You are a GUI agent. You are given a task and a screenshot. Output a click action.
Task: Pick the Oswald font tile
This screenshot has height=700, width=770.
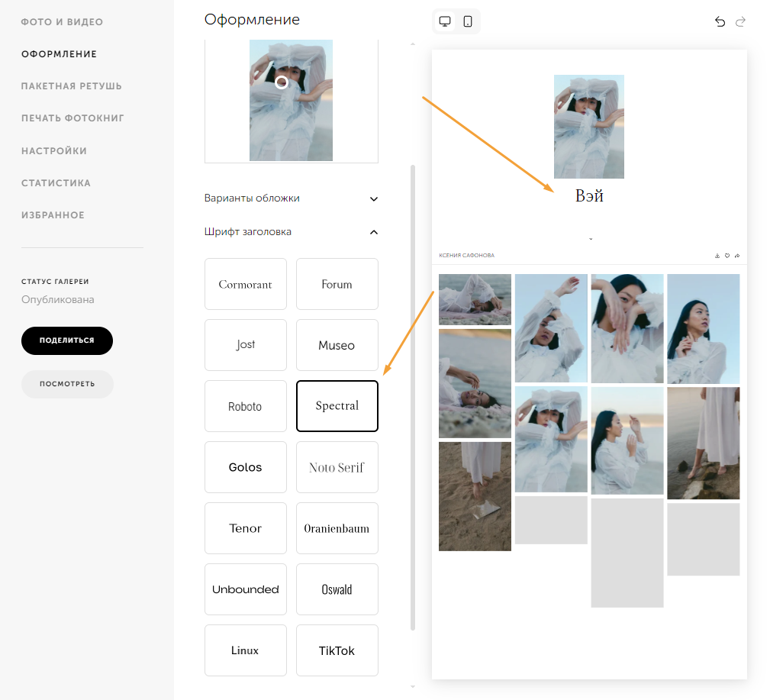tap(337, 589)
